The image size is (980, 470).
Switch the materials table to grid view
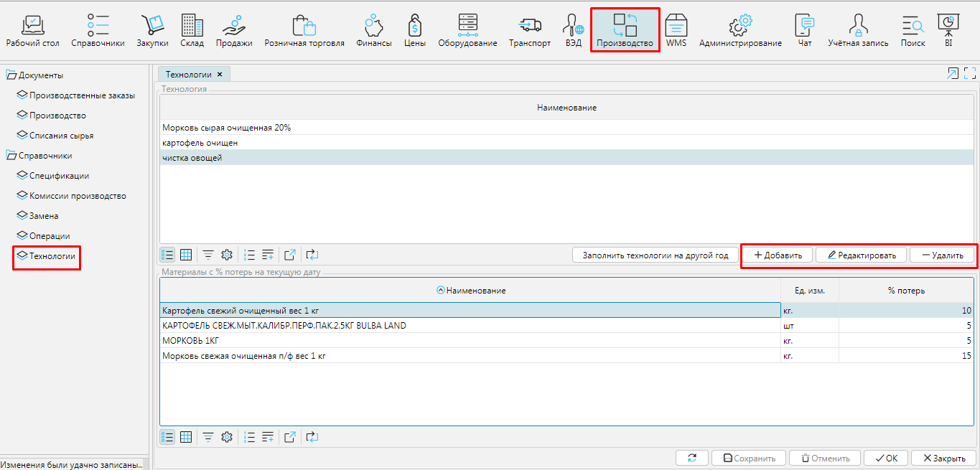coord(185,437)
